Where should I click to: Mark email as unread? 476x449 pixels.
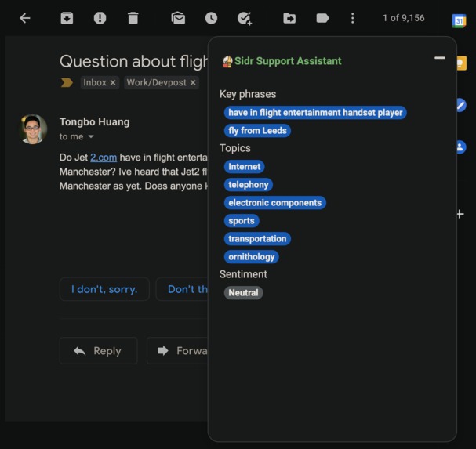(178, 18)
